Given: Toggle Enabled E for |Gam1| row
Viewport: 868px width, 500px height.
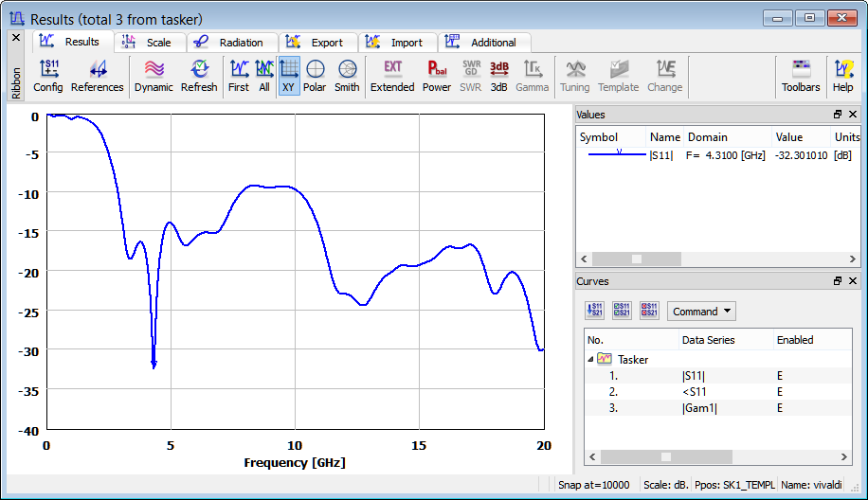Looking at the screenshot, I should pos(780,408).
